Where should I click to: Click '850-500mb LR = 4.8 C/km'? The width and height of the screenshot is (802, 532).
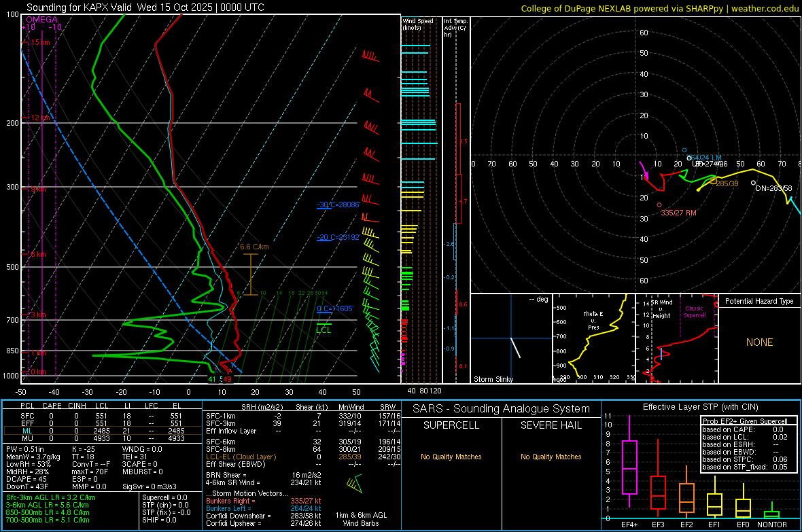[48, 512]
